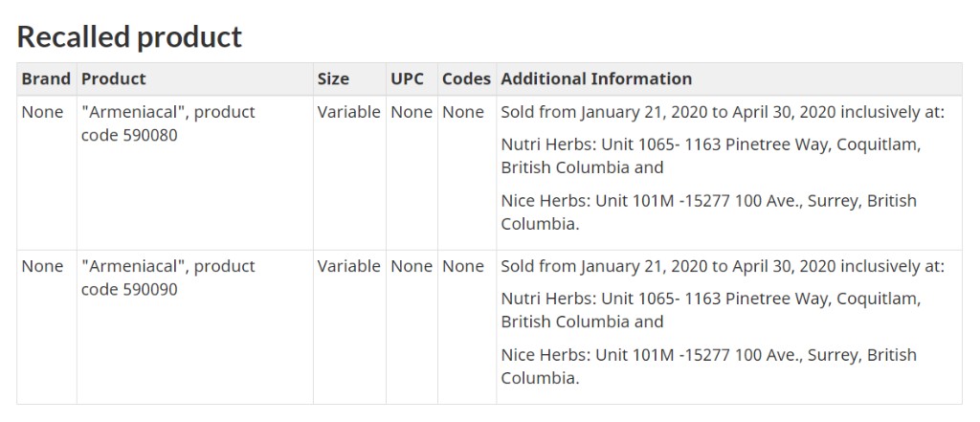Select the Brand column header
The height and width of the screenshot is (422, 980).
[x=46, y=78]
